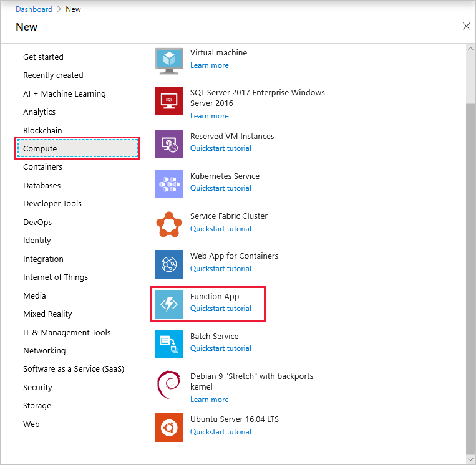
Task: Select Get started category
Action: click(43, 57)
